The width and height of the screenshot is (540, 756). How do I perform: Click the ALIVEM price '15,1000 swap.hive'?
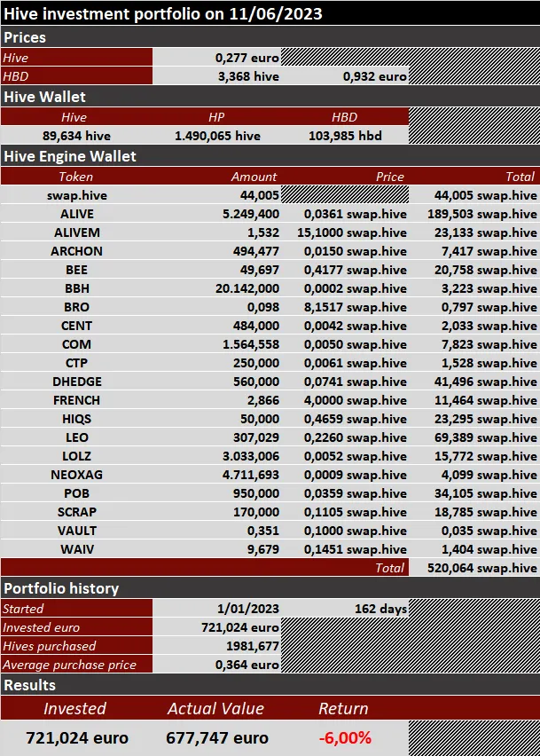(352, 232)
